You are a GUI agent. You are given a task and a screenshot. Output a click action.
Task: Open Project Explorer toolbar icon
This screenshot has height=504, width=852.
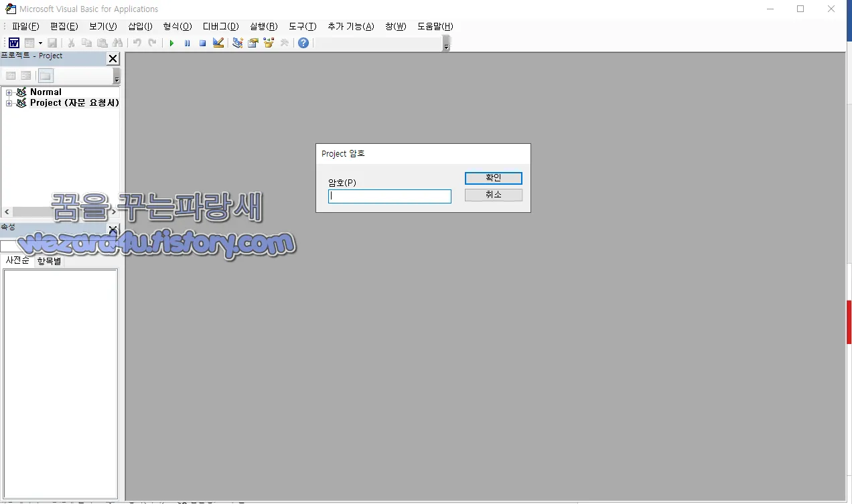(x=237, y=43)
